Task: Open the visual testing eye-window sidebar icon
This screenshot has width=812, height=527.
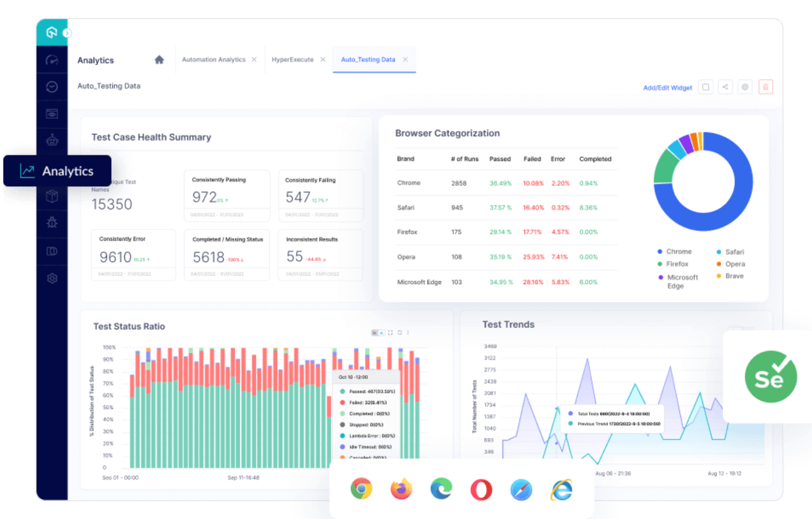Action: coord(52,114)
